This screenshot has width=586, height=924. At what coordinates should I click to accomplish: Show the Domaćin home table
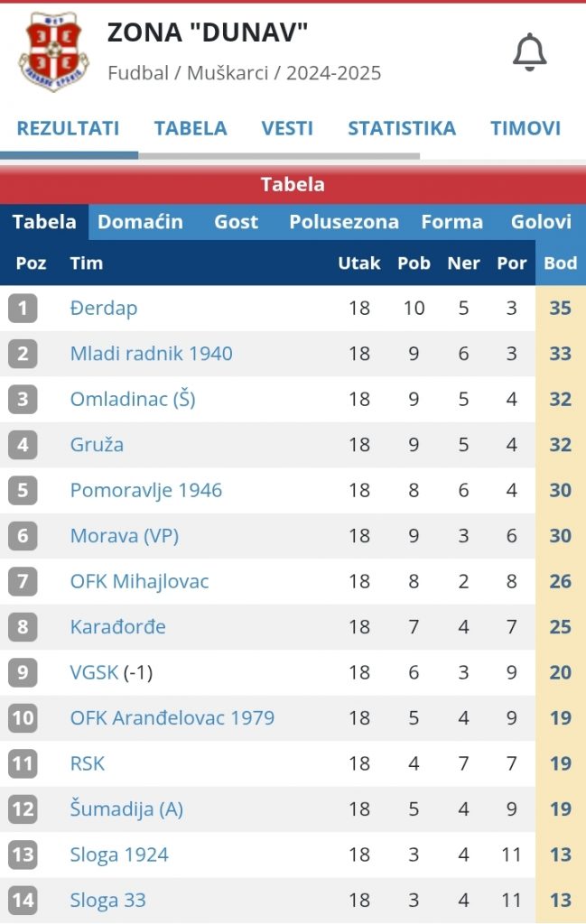pos(140,222)
